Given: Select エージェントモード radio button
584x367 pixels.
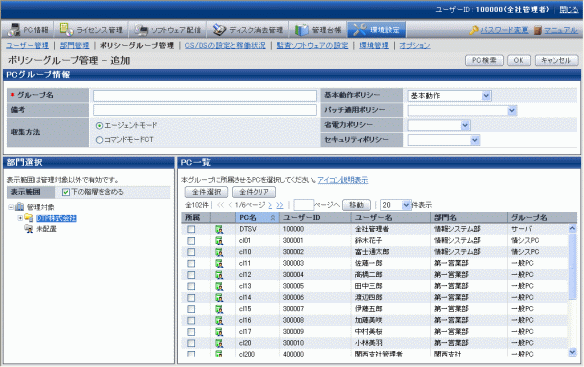Looking at the screenshot, I should 99,126.
